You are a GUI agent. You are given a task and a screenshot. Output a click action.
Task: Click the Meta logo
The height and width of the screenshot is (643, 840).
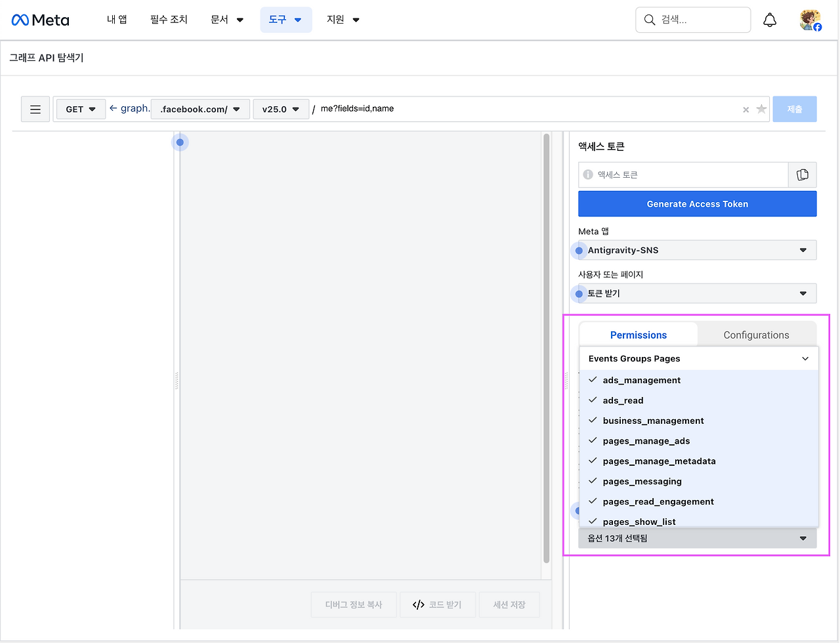(41, 20)
